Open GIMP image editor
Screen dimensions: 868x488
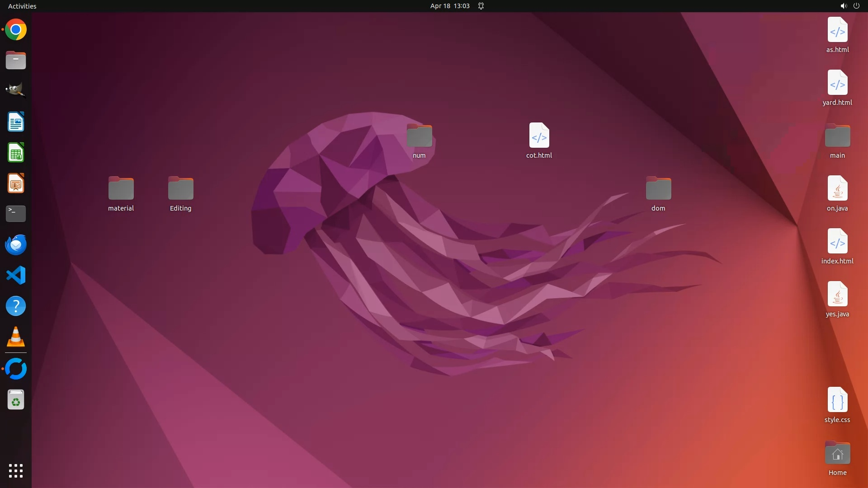16,90
